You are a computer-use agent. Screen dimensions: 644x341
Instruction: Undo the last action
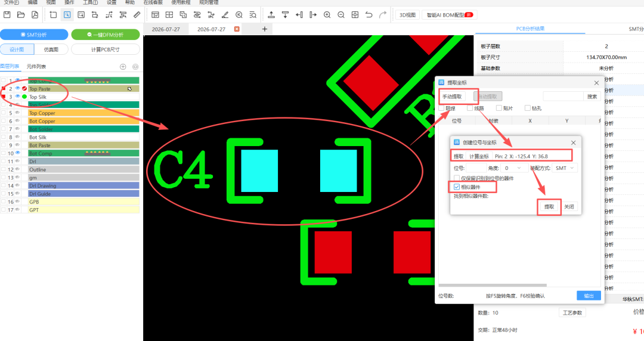[x=369, y=15]
